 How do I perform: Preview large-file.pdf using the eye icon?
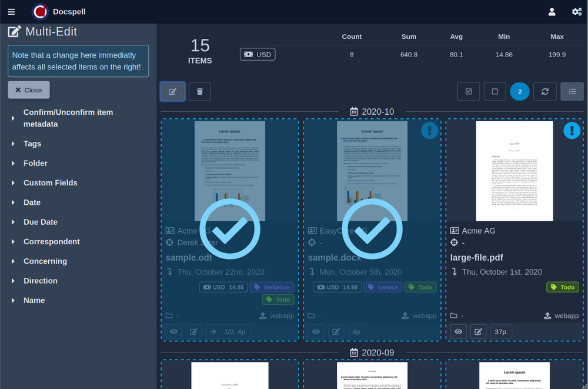tap(459, 332)
